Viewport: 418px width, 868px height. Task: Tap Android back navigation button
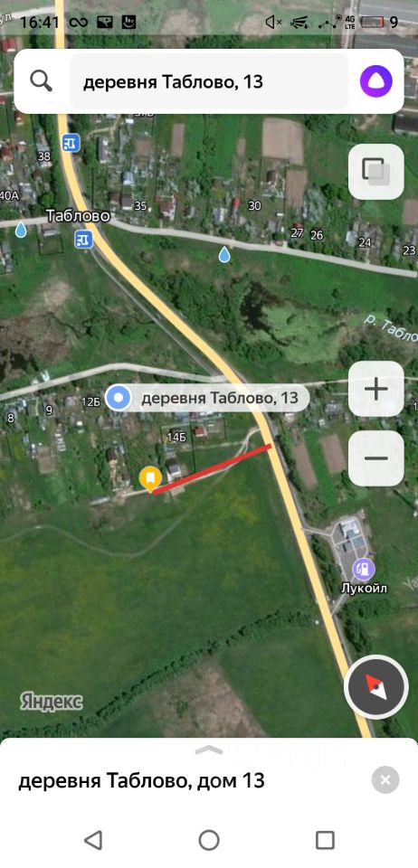click(x=93, y=840)
